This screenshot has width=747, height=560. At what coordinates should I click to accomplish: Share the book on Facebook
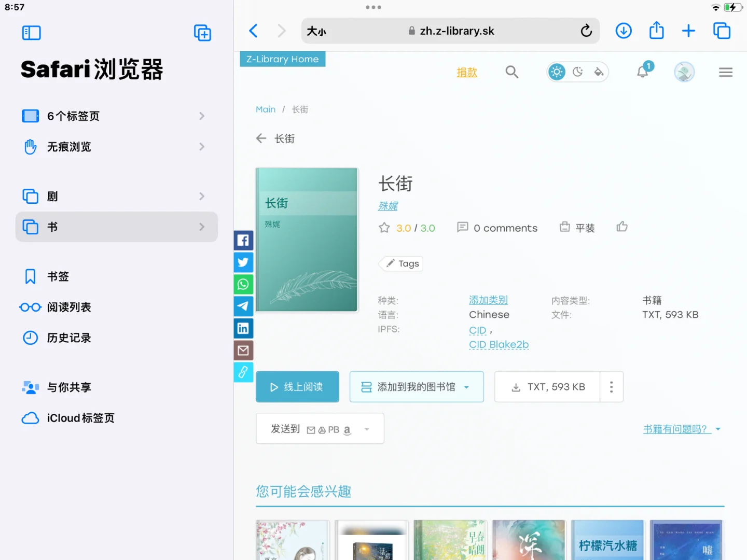click(243, 240)
